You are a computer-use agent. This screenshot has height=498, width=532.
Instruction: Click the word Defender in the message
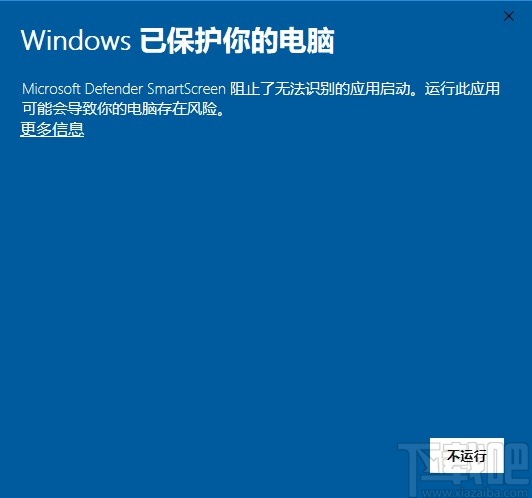pos(114,89)
